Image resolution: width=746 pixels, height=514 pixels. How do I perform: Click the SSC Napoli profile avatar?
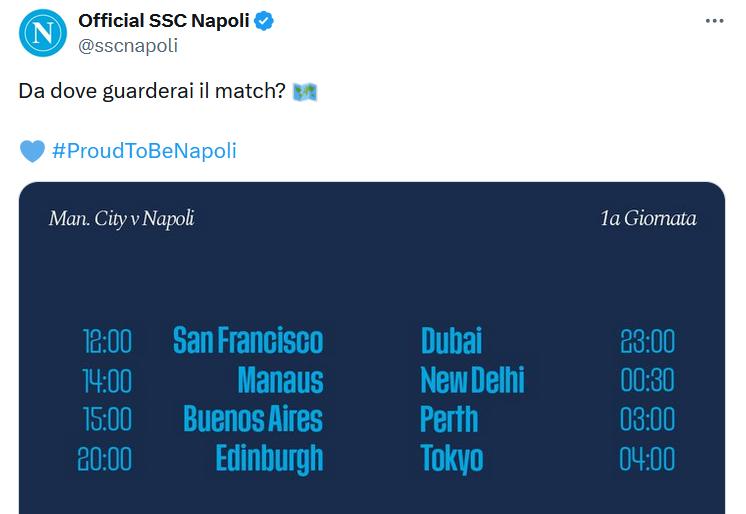click(x=43, y=33)
